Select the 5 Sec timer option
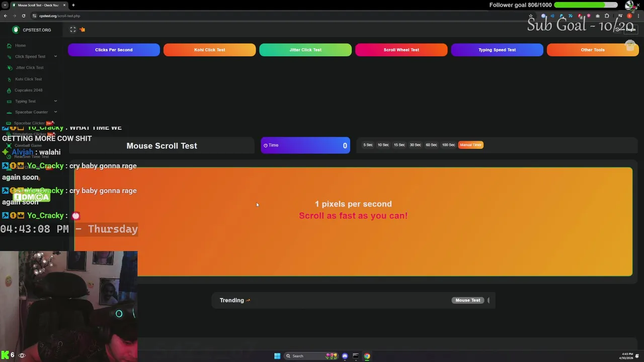Viewport: 644px width, 362px height. pos(368,145)
